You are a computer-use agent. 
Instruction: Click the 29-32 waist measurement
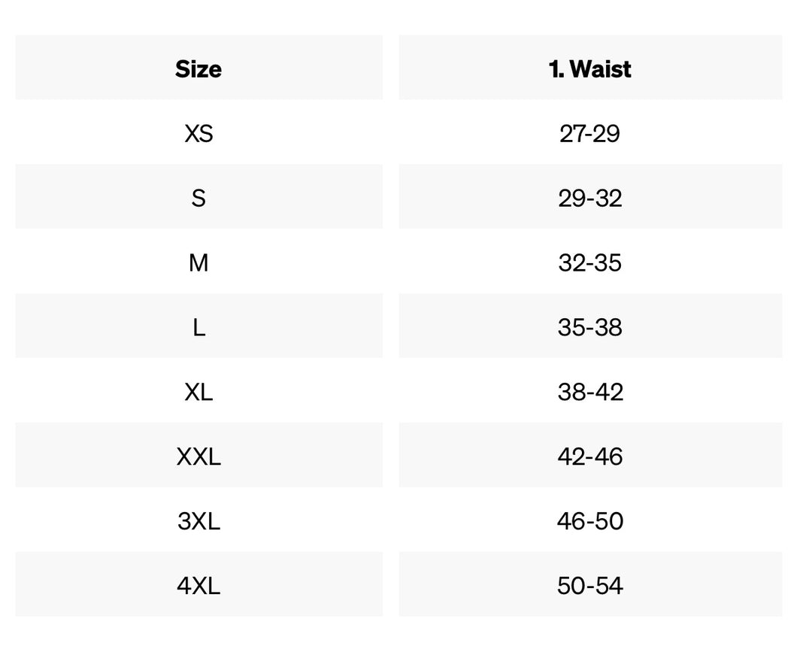pyautogui.click(x=590, y=198)
